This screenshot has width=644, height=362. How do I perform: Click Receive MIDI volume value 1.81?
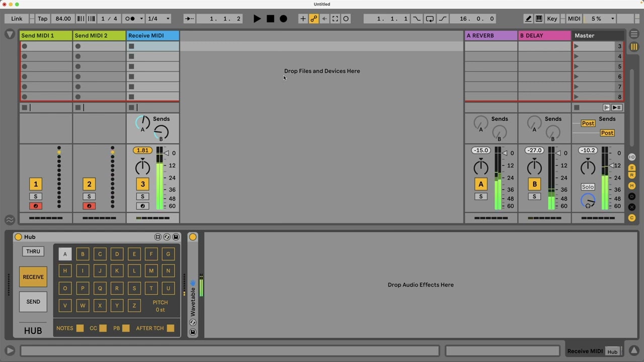pyautogui.click(x=142, y=150)
